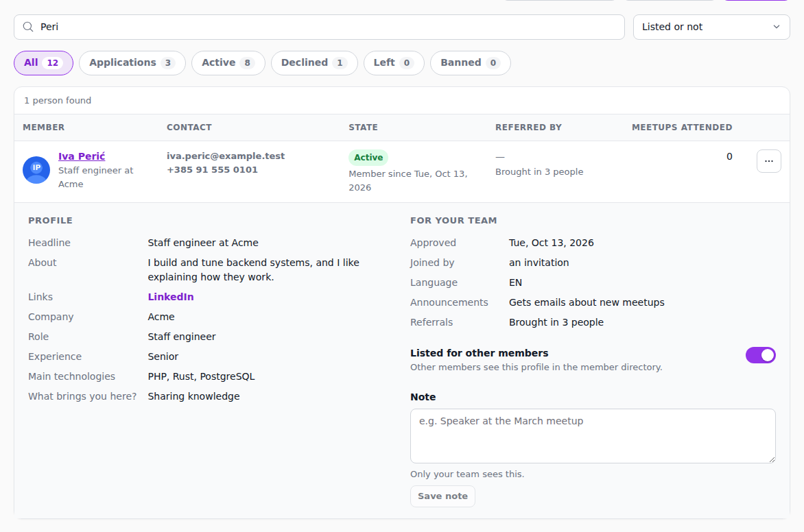Click the Approved date 'Tue, Oct 13, 2026'
804x532 pixels.
coord(552,243)
